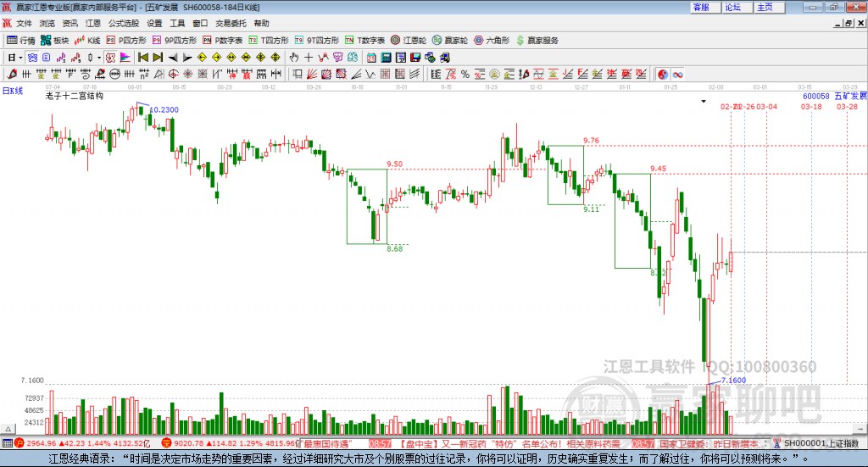Jump to last bar with green skip-forward icon
This screenshot has height=467, width=868.
(x=158, y=58)
